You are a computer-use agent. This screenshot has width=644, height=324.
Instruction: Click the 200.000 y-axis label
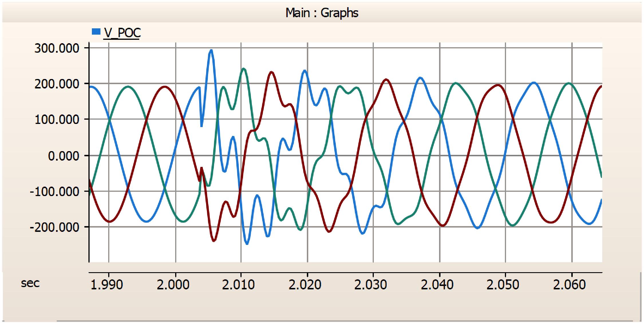point(57,84)
